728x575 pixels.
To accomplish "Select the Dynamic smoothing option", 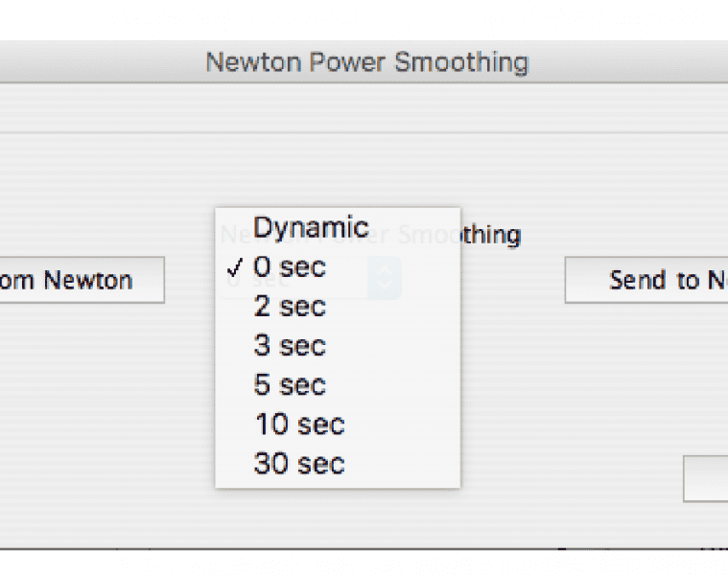I will point(311,228).
